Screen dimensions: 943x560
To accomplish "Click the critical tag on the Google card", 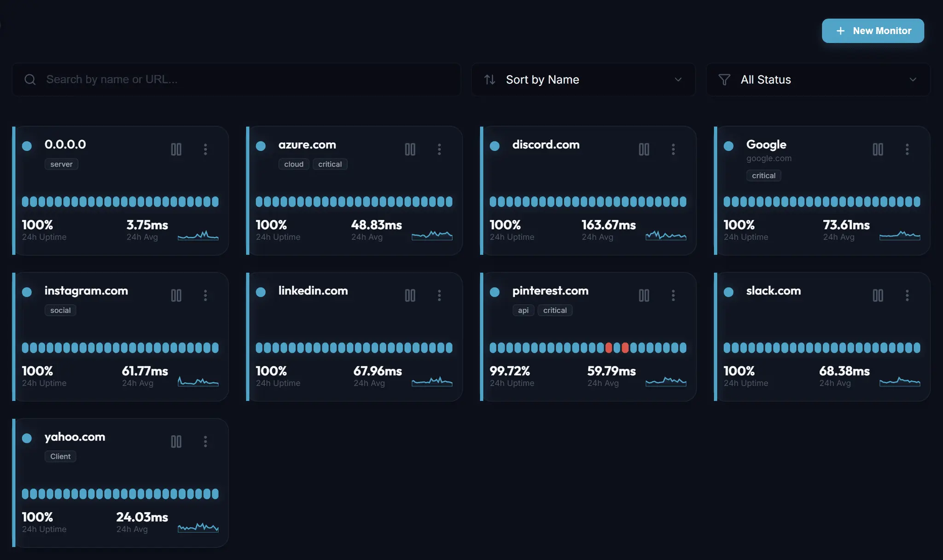I will (764, 176).
